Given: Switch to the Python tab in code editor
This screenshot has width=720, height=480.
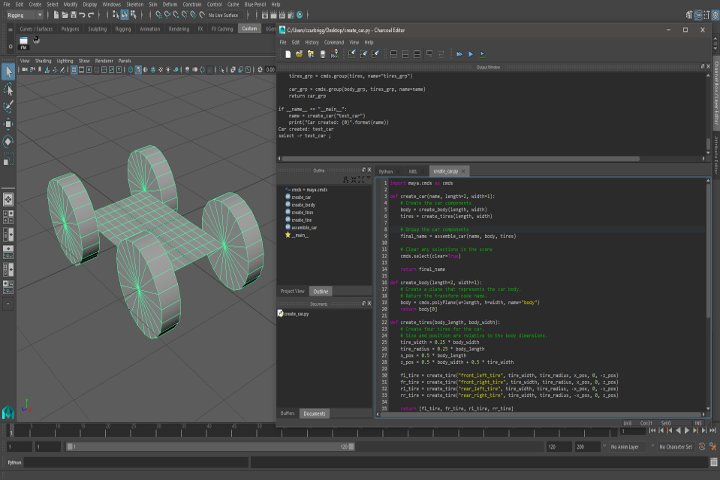Looking at the screenshot, I should tap(386, 171).
